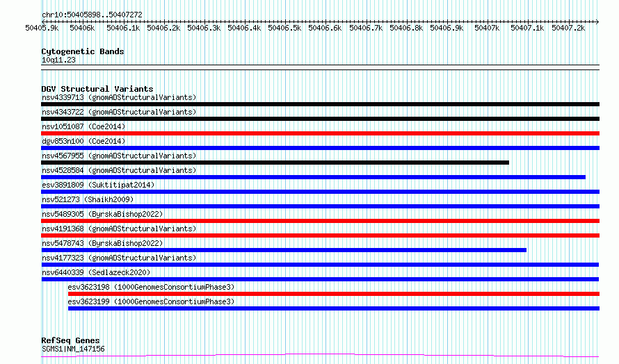Click the blue bar for nsv6440339
This screenshot has width=619, height=364.
320,279
